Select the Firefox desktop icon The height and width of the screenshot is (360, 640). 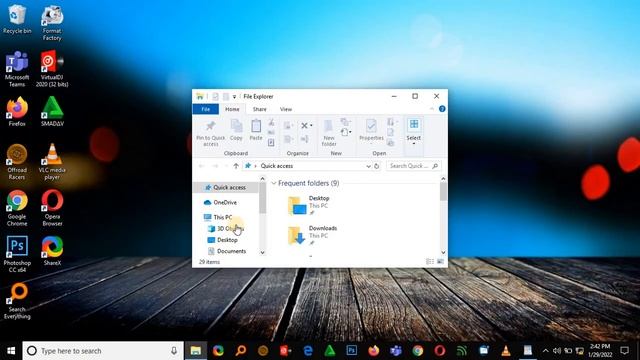[x=17, y=111]
